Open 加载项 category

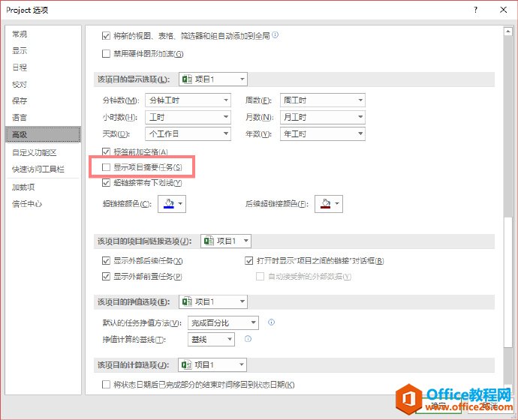pos(43,187)
